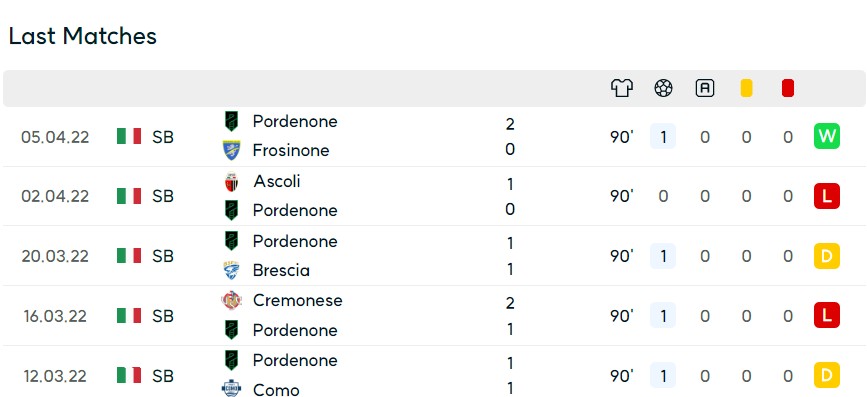Image resolution: width=867 pixels, height=397 pixels.
Task: Click the yellow card column icon
Action: coord(746,88)
